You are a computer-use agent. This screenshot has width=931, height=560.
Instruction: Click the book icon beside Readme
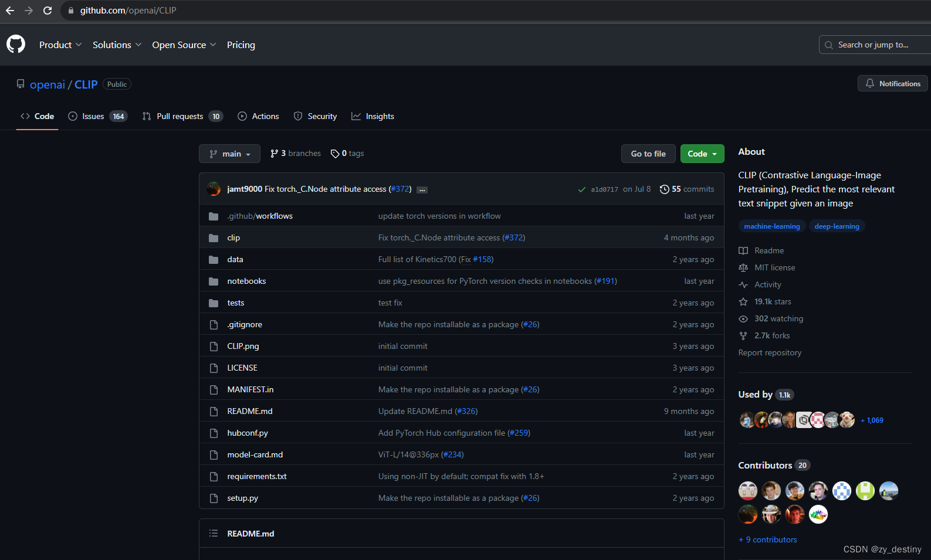[x=743, y=250]
